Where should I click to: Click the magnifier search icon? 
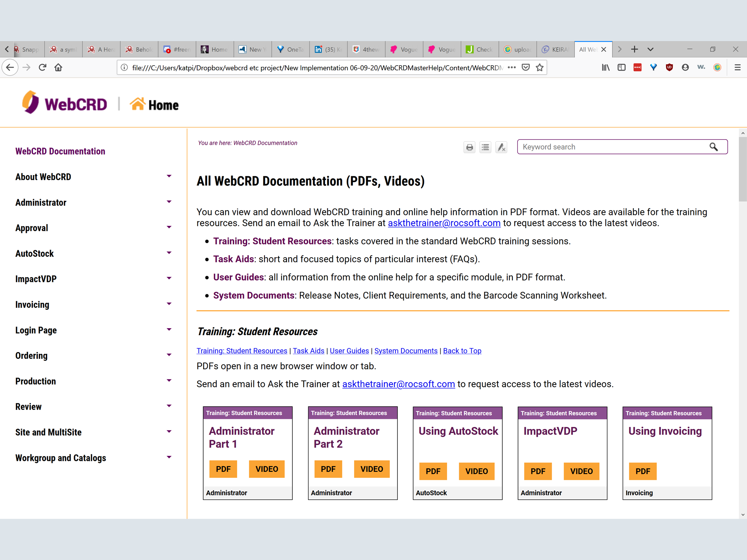(x=714, y=147)
